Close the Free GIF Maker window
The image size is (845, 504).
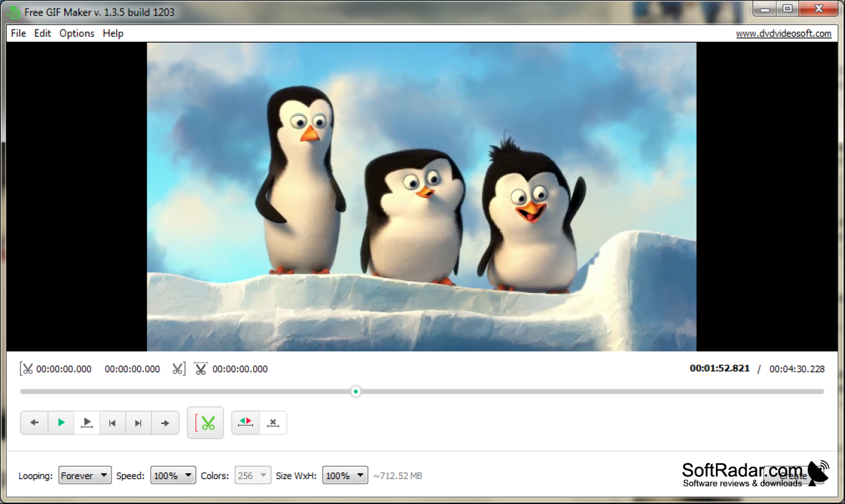pos(819,9)
